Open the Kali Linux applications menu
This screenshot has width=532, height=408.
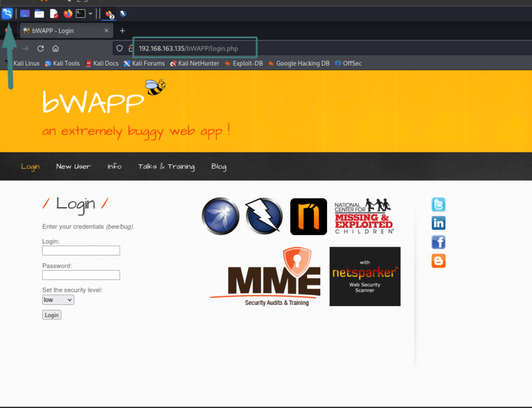click(7, 14)
